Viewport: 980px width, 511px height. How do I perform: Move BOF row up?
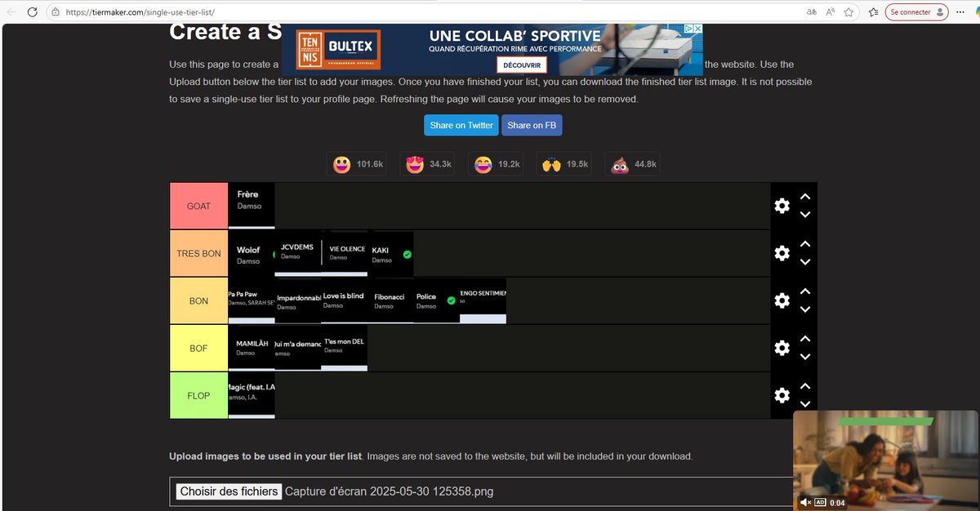click(x=804, y=339)
